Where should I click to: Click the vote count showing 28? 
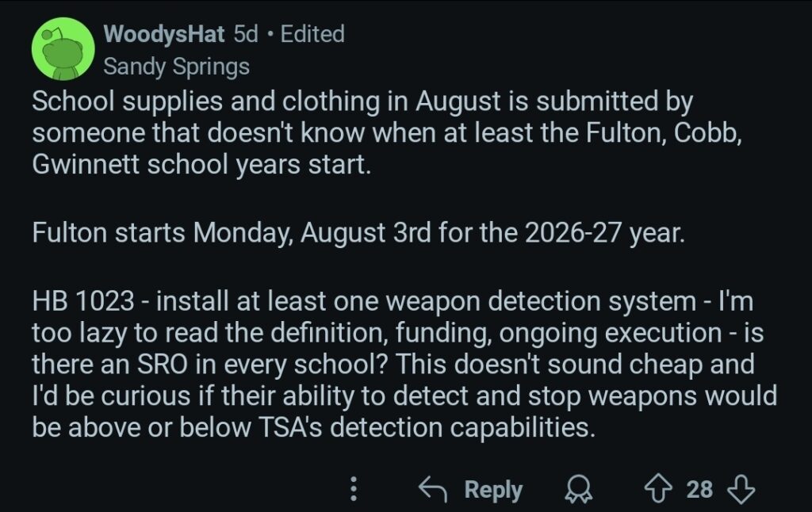(699, 489)
